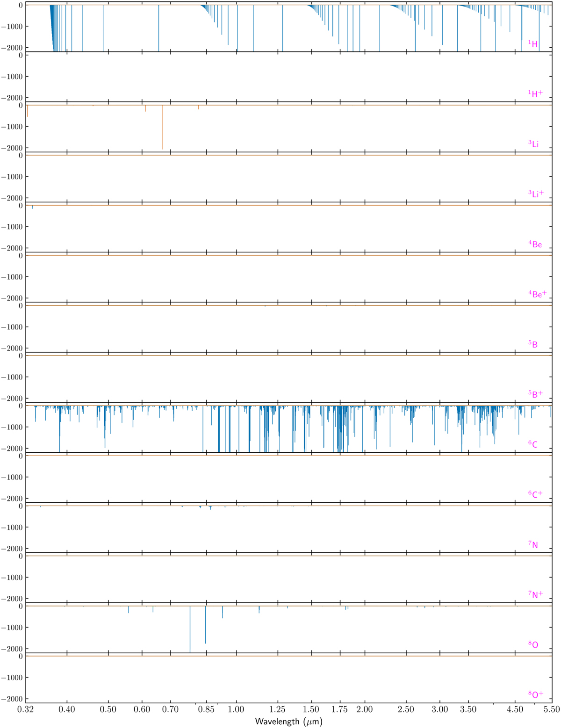Screen dimensions: 561x728
Task: Select the 0.85 wavelength tick label
Action: 205,709
